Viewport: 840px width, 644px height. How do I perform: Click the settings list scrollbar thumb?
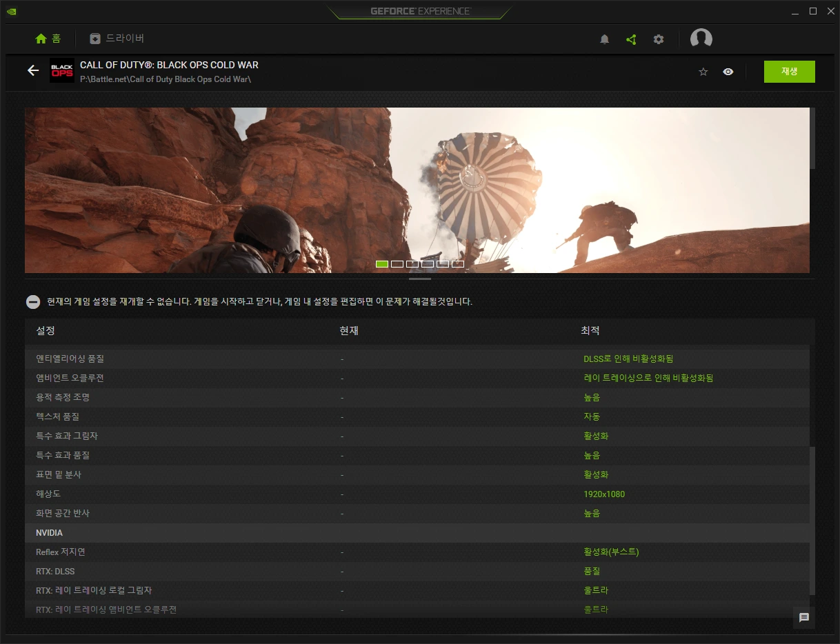click(812, 521)
